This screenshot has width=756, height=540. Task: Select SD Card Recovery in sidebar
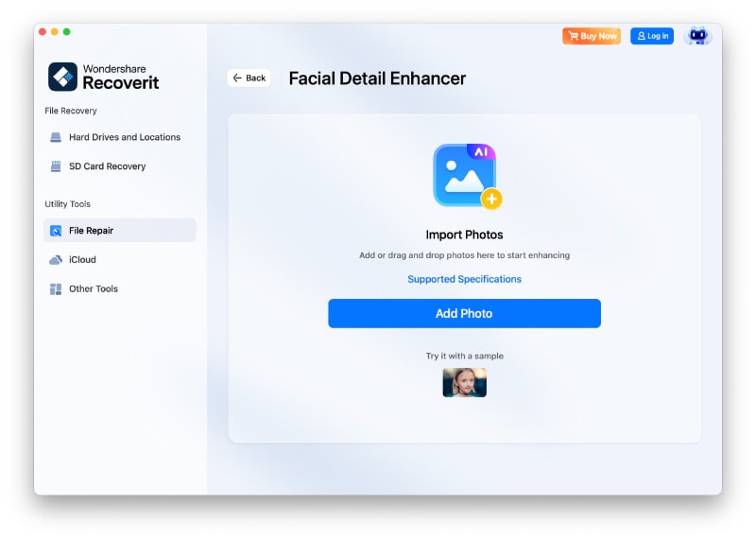coord(120,166)
